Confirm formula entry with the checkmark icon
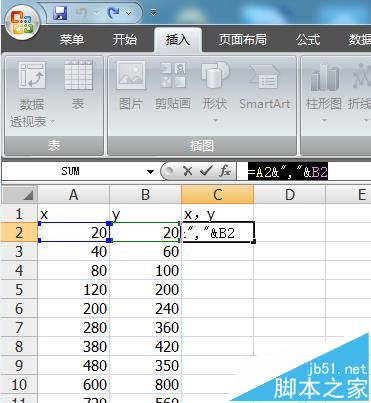Image resolution: width=371 pixels, height=403 pixels. [206, 171]
